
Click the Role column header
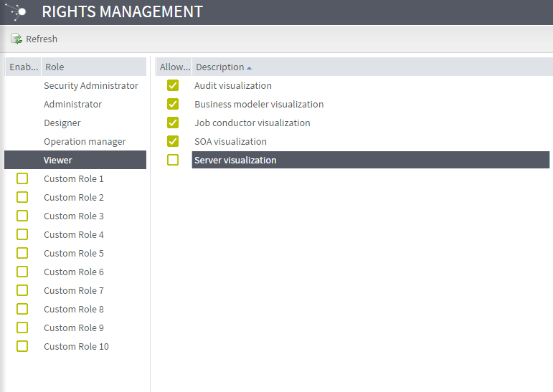[55, 67]
